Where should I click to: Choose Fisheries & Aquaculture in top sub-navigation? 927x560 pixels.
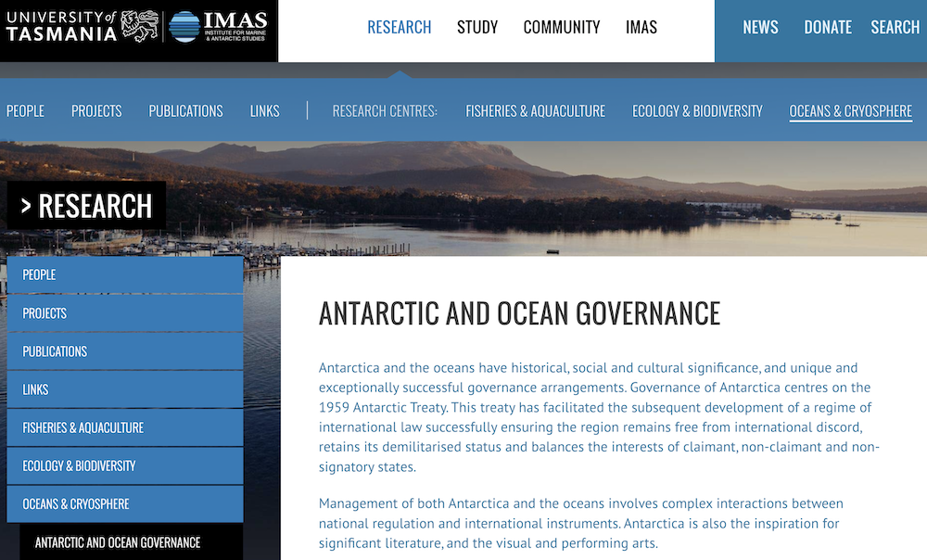click(535, 110)
